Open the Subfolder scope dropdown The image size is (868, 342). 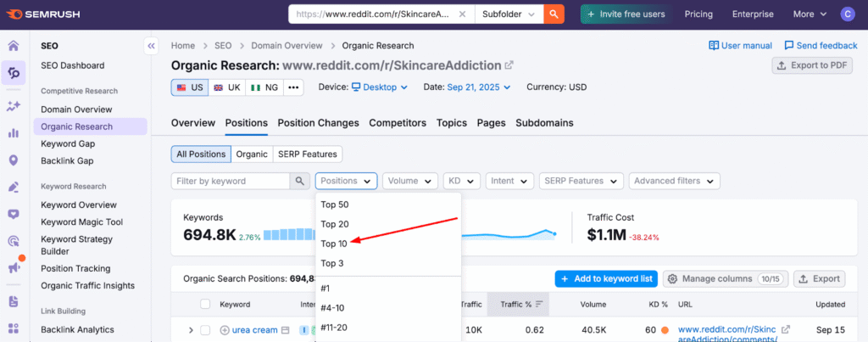508,14
